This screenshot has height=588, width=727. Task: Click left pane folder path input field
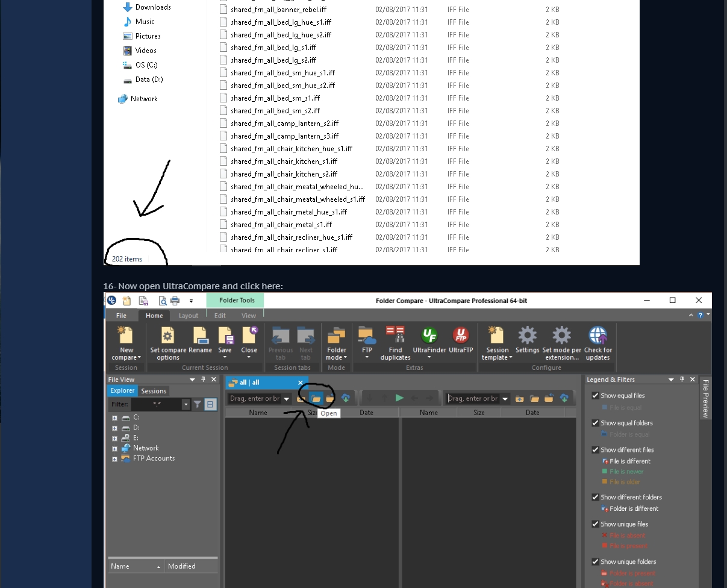tap(255, 398)
